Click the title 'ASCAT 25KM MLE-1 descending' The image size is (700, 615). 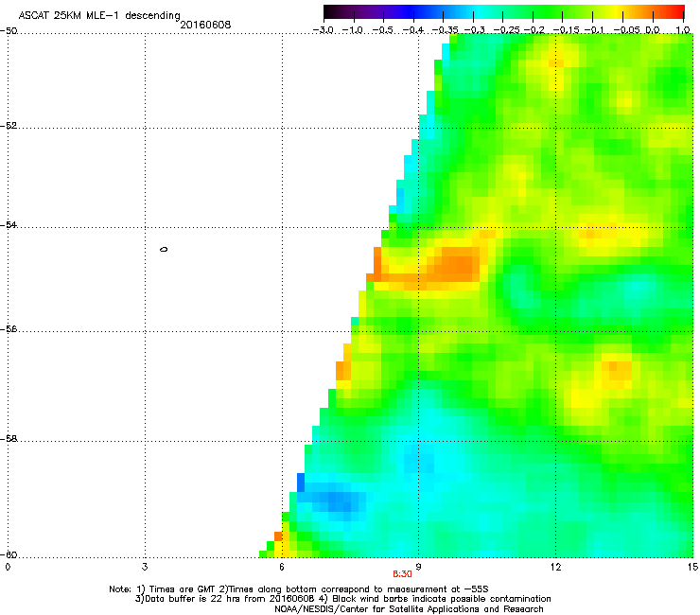point(99,15)
